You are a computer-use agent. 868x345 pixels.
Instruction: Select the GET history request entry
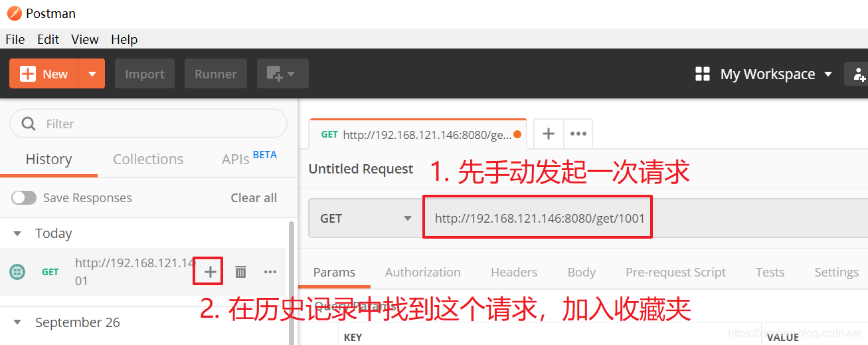coord(143,272)
